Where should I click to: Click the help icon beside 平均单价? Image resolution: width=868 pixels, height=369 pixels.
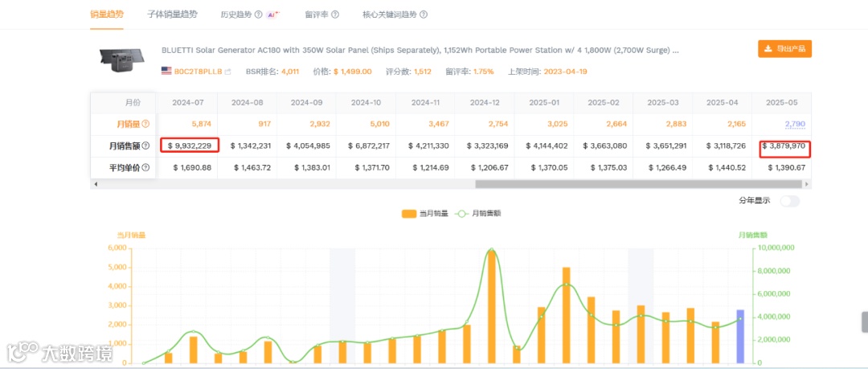pyautogui.click(x=145, y=167)
